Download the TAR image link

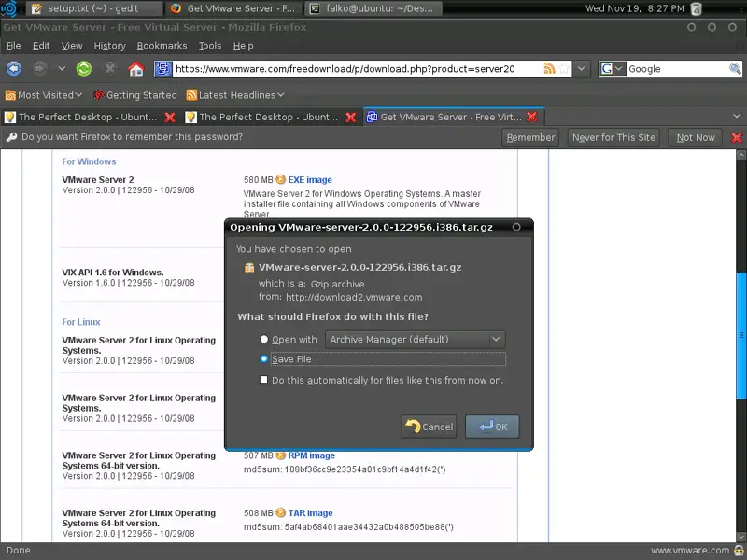coord(310,513)
